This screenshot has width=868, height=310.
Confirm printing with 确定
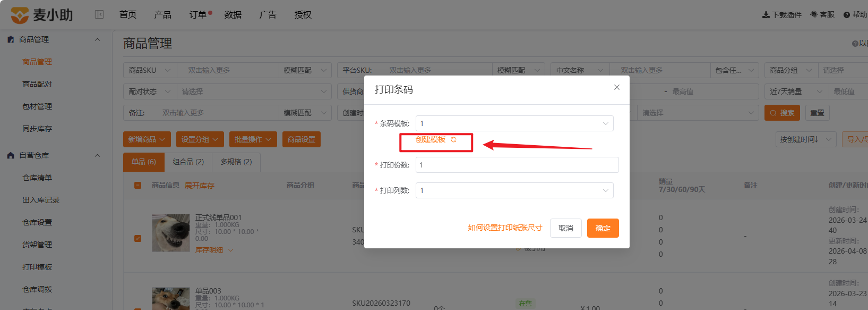point(603,228)
